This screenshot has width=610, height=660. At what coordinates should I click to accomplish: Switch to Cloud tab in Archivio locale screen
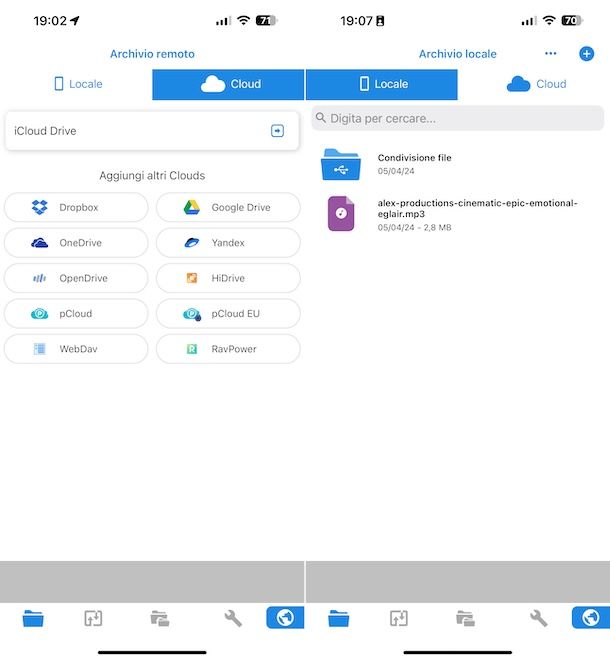pyautogui.click(x=535, y=84)
